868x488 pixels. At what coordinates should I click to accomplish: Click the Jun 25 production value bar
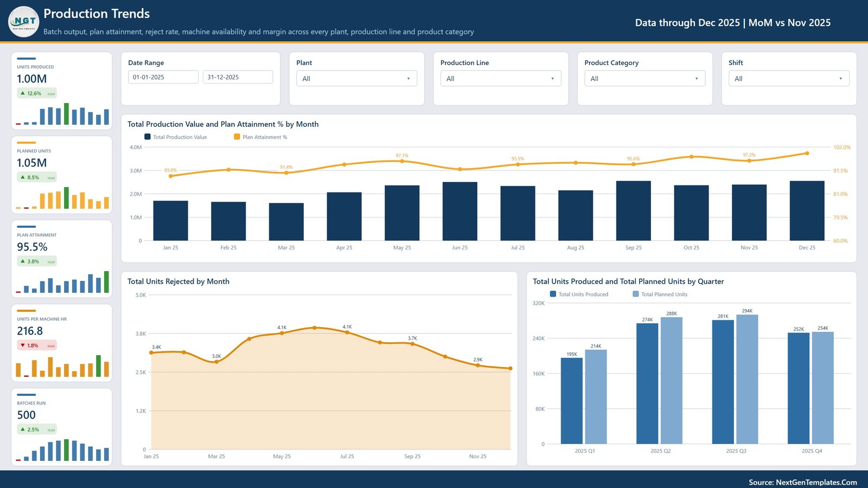pos(459,211)
